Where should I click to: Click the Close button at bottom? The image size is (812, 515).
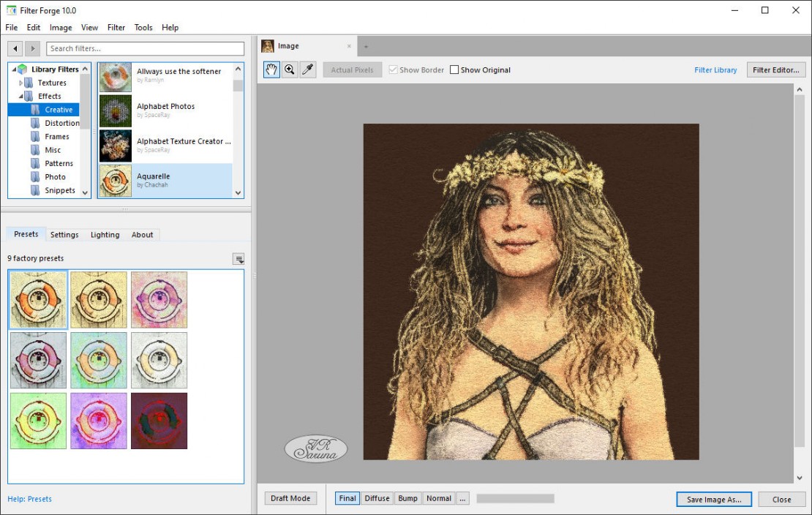782,500
